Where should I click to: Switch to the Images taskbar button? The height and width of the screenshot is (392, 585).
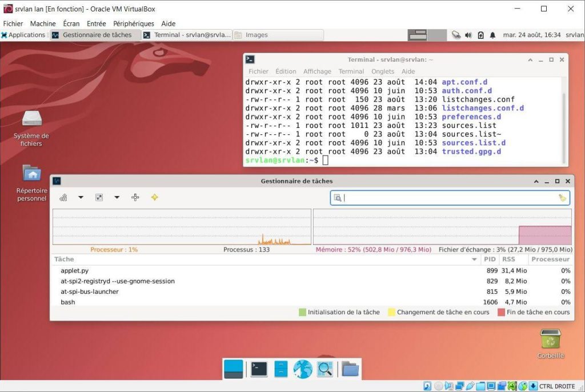point(278,35)
